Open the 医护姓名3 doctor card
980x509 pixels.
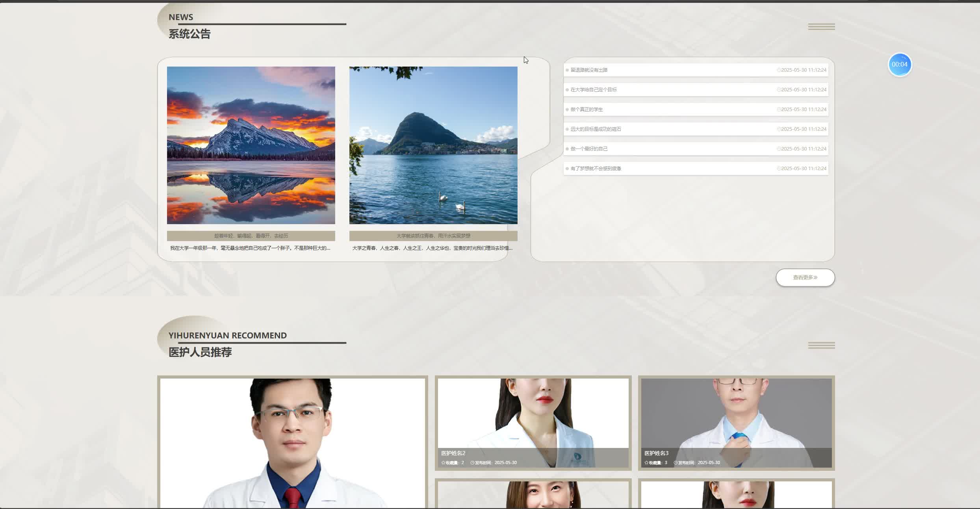point(736,418)
